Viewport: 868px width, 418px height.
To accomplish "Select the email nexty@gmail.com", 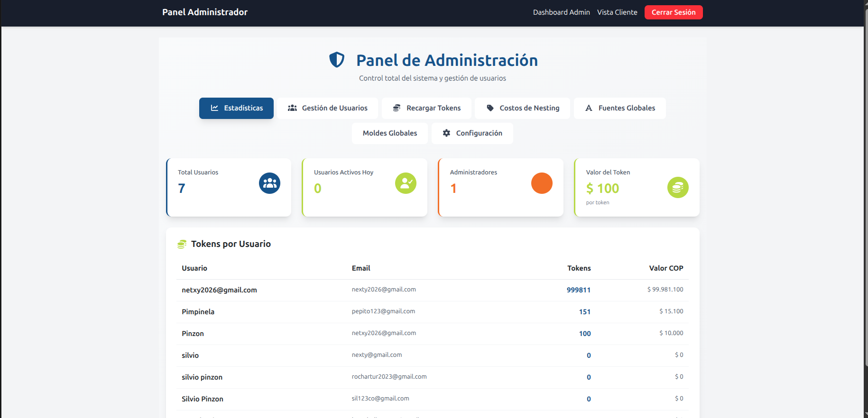I will click(x=377, y=355).
